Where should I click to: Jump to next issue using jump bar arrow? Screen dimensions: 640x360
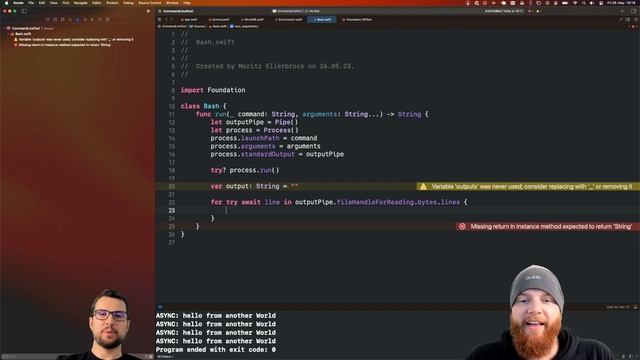pos(636,27)
